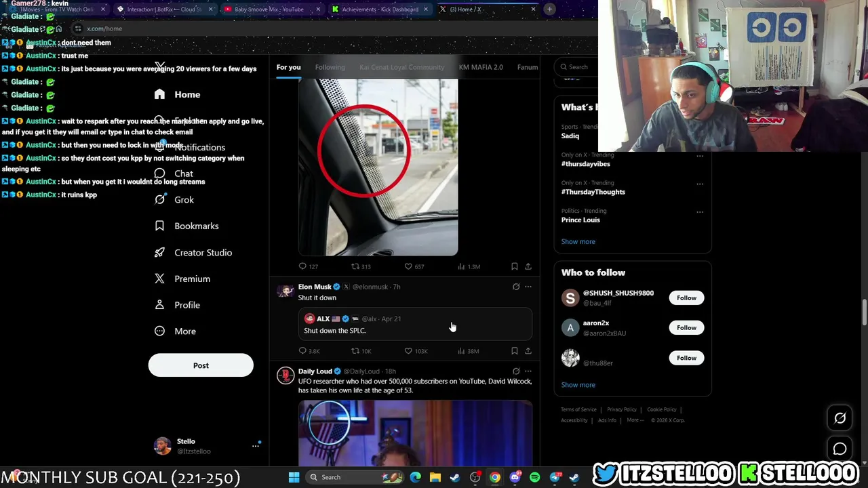Open Spotify from the taskbar

tap(535, 477)
